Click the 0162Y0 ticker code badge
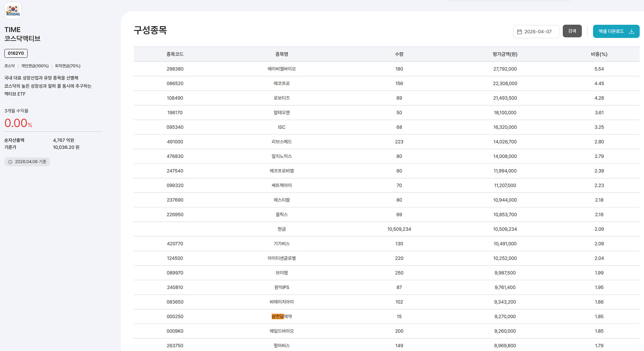This screenshot has height=351, width=644. pyautogui.click(x=16, y=53)
